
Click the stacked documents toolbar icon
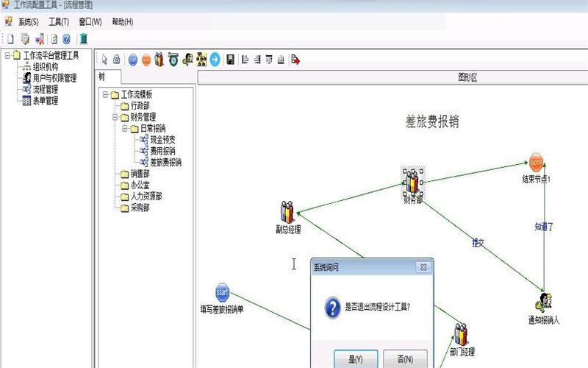point(25,39)
